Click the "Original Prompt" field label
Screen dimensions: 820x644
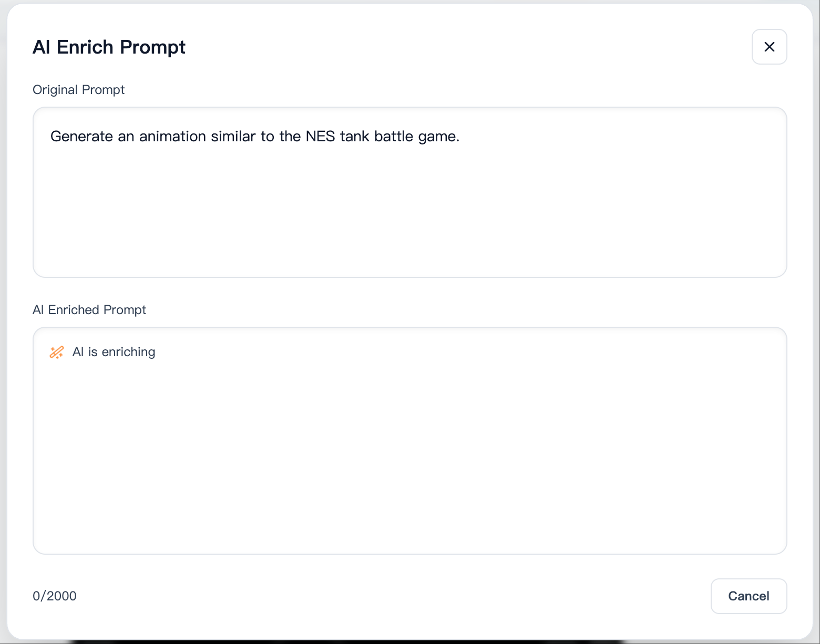(x=79, y=90)
